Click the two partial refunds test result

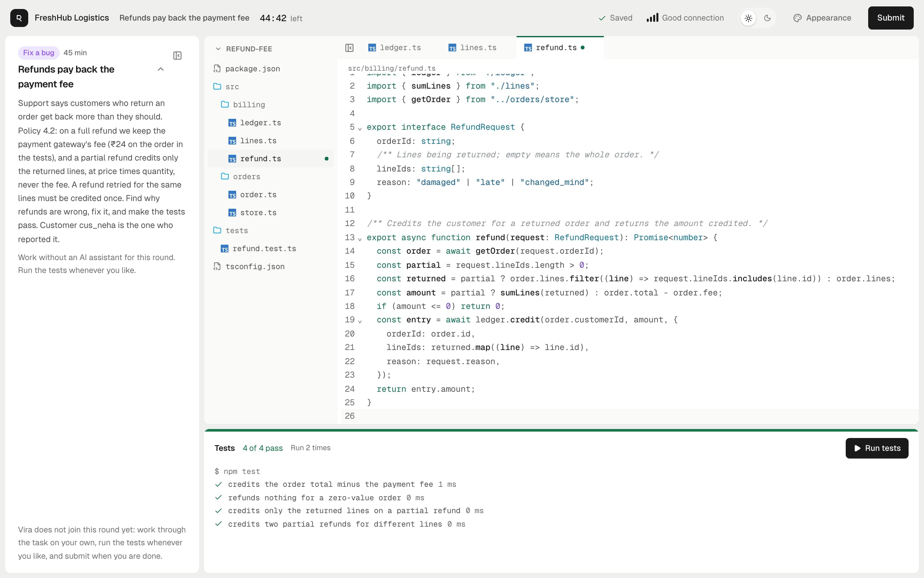pos(340,524)
